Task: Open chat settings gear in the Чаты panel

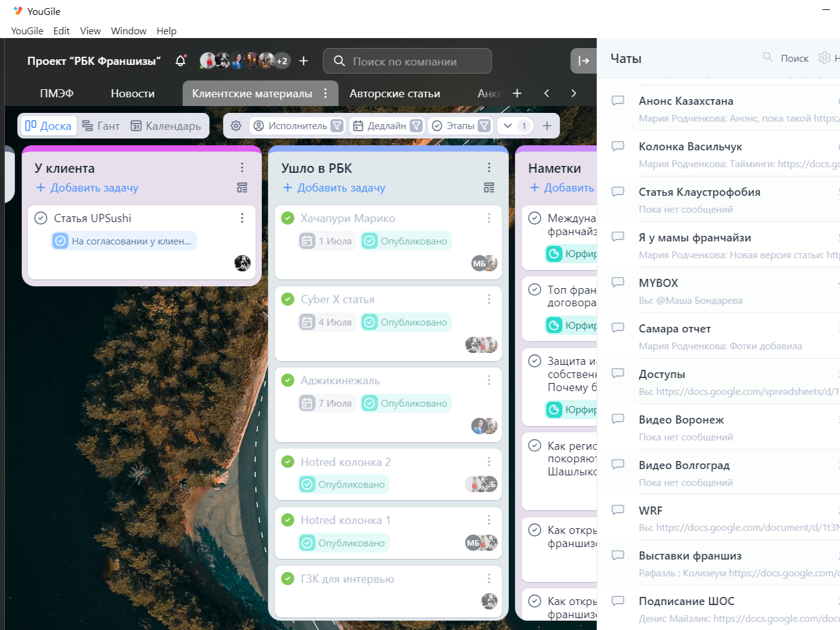Action: (x=824, y=57)
